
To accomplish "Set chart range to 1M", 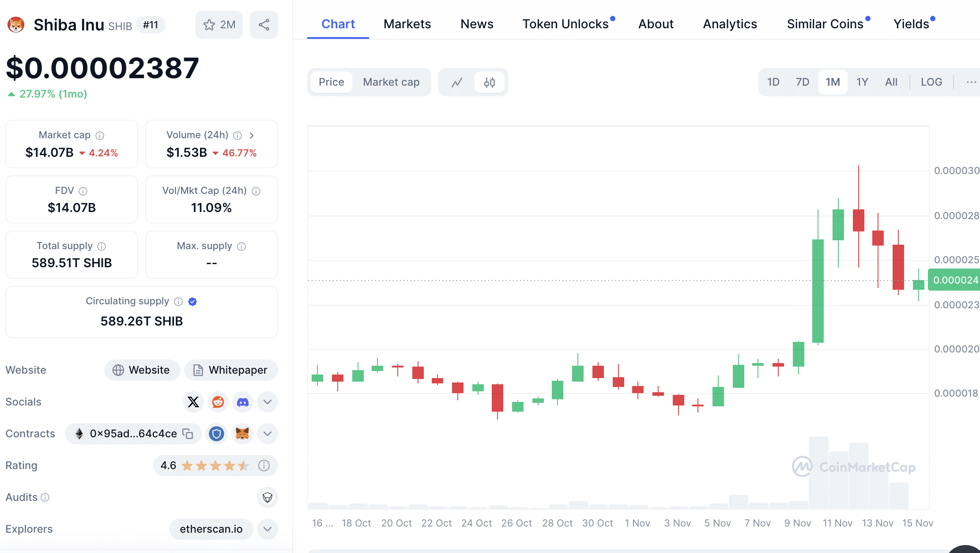I will click(833, 82).
